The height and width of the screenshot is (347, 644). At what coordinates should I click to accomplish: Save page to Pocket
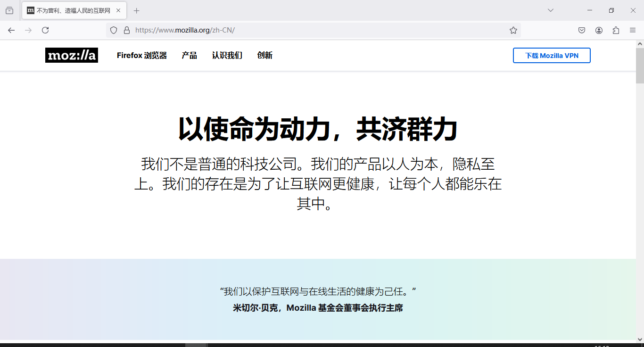pyautogui.click(x=582, y=30)
